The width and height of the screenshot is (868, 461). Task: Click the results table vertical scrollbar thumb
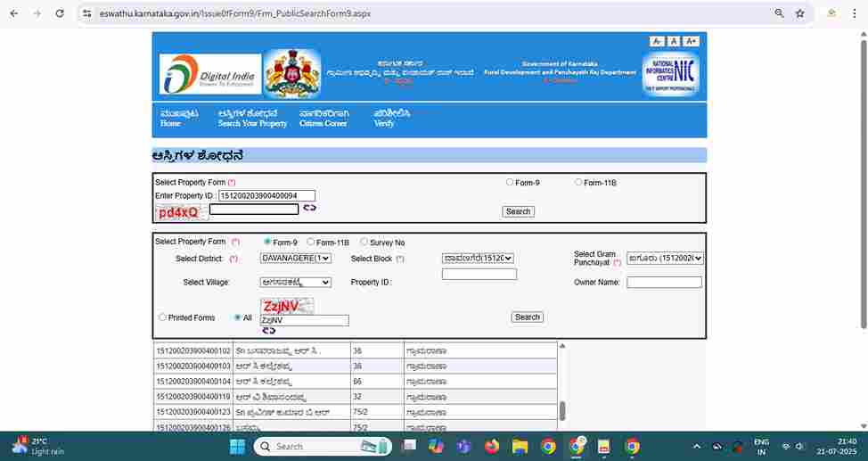tap(562, 411)
